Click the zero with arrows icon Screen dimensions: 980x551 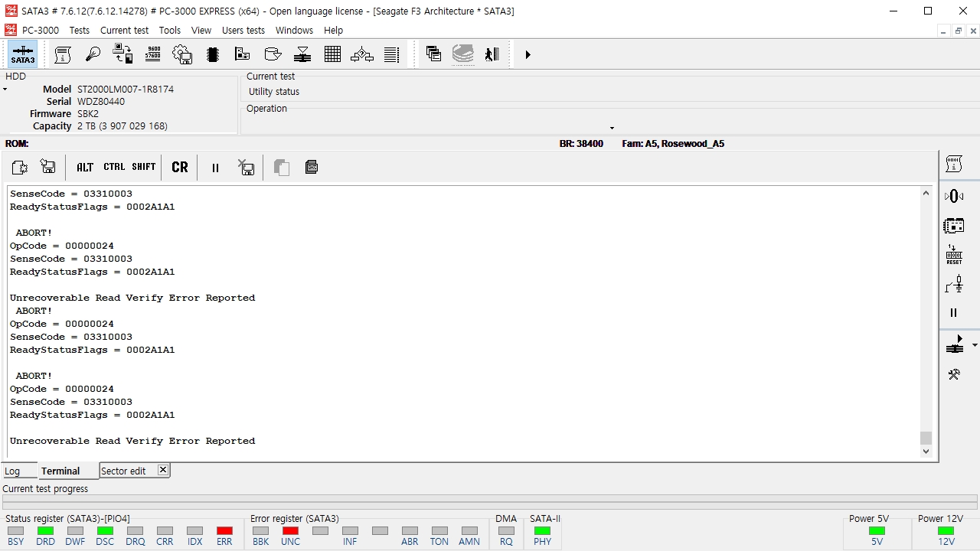(x=954, y=197)
